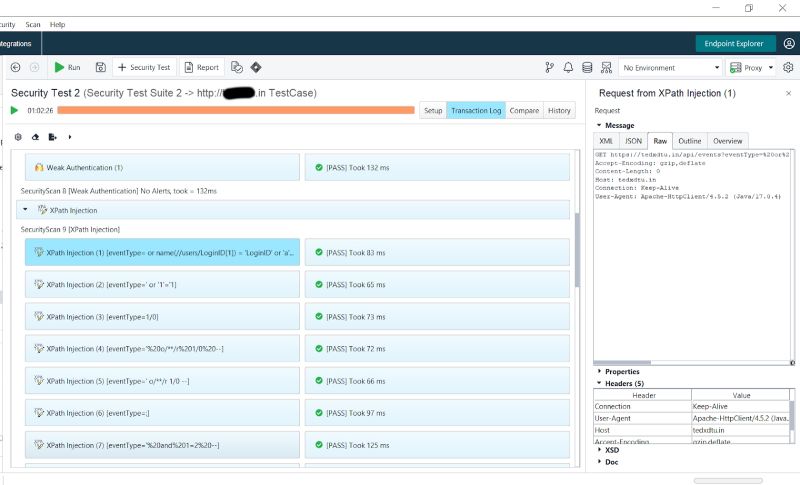Select the XML message tab
The height and width of the screenshot is (485, 800).
(606, 141)
